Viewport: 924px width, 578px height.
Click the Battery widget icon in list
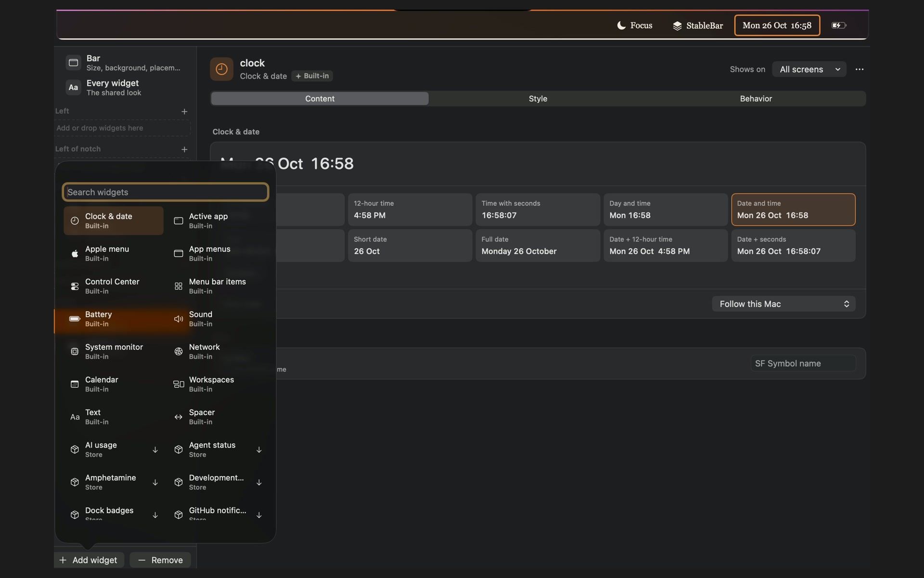75,319
